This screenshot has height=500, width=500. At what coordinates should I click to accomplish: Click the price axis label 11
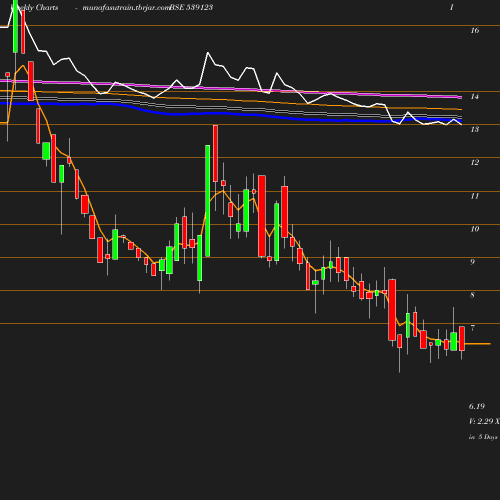475,196
